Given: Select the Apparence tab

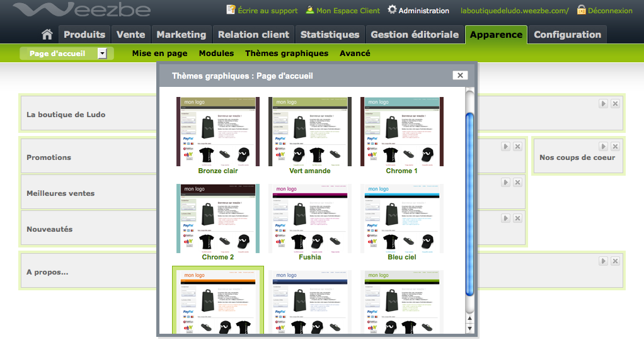Looking at the screenshot, I should point(496,35).
